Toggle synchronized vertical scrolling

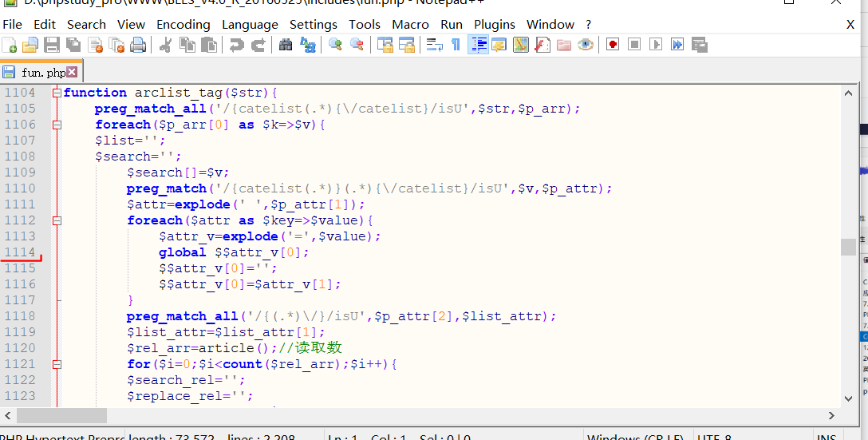(385, 45)
